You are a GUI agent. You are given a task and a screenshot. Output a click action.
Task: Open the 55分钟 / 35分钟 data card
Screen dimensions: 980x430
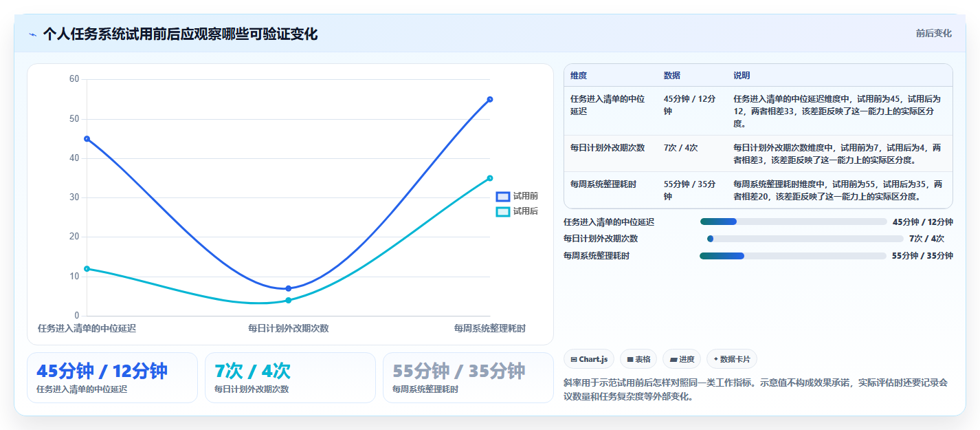468,378
